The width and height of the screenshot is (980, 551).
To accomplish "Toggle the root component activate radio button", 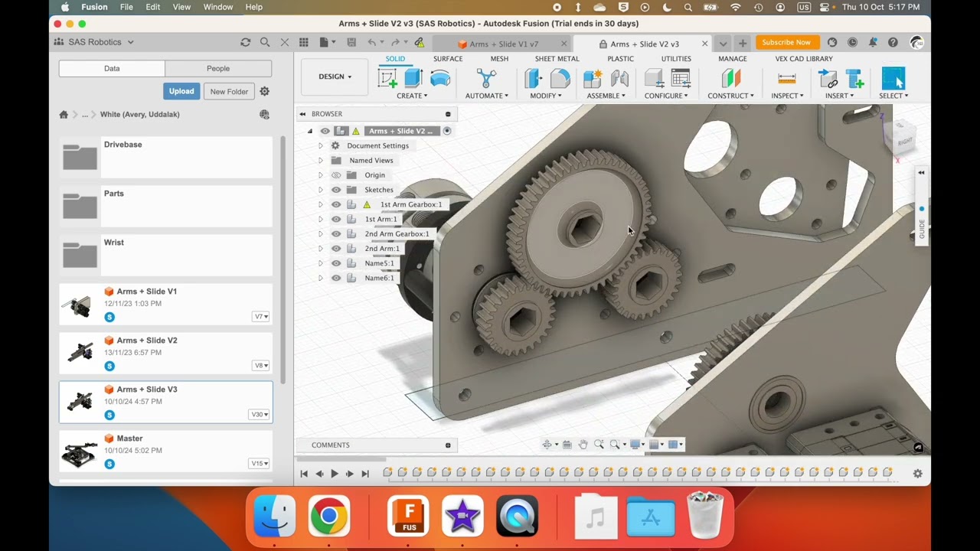I will click(447, 131).
